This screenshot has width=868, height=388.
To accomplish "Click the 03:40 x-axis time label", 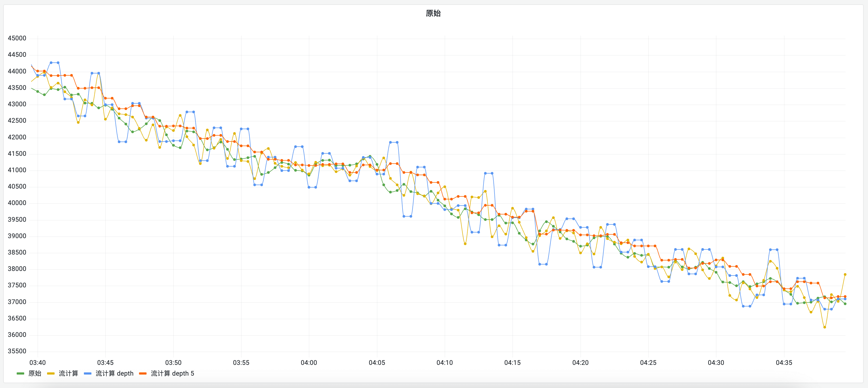I will [x=37, y=363].
